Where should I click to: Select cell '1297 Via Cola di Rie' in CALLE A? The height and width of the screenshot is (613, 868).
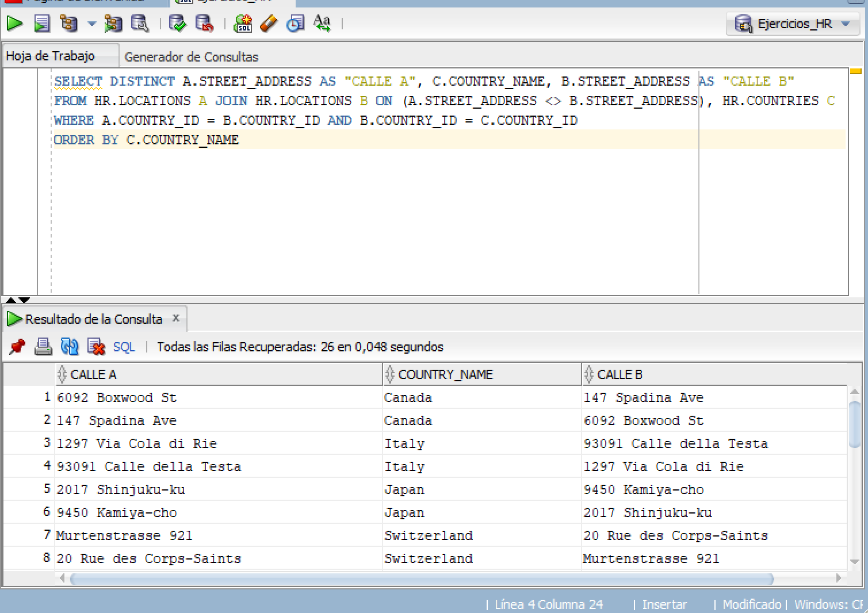219,443
